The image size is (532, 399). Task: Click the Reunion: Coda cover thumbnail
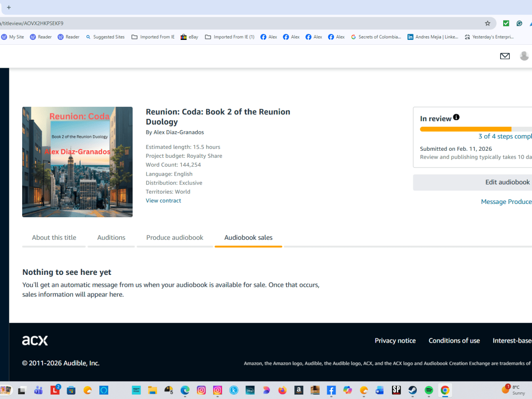[77, 161]
